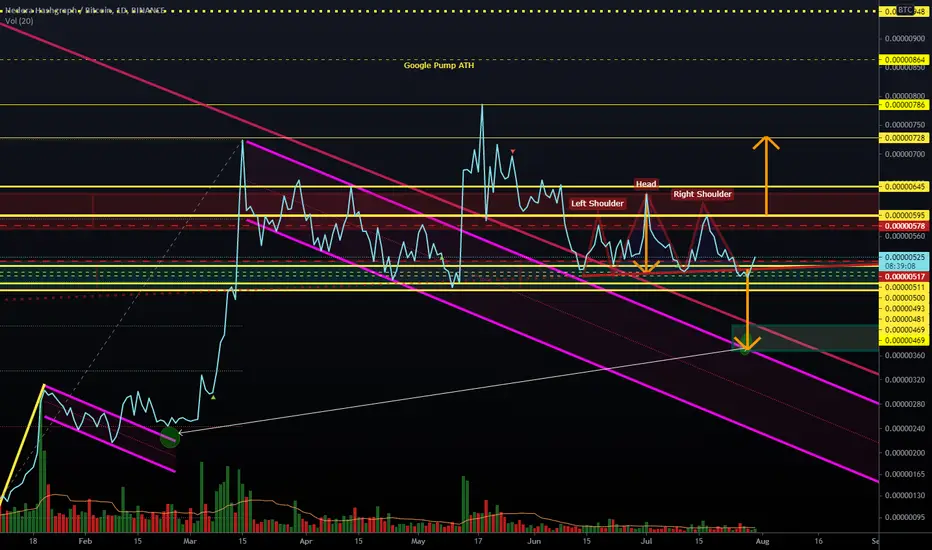Click the red 0.00000578 price label
The height and width of the screenshot is (550, 932).
904,226
